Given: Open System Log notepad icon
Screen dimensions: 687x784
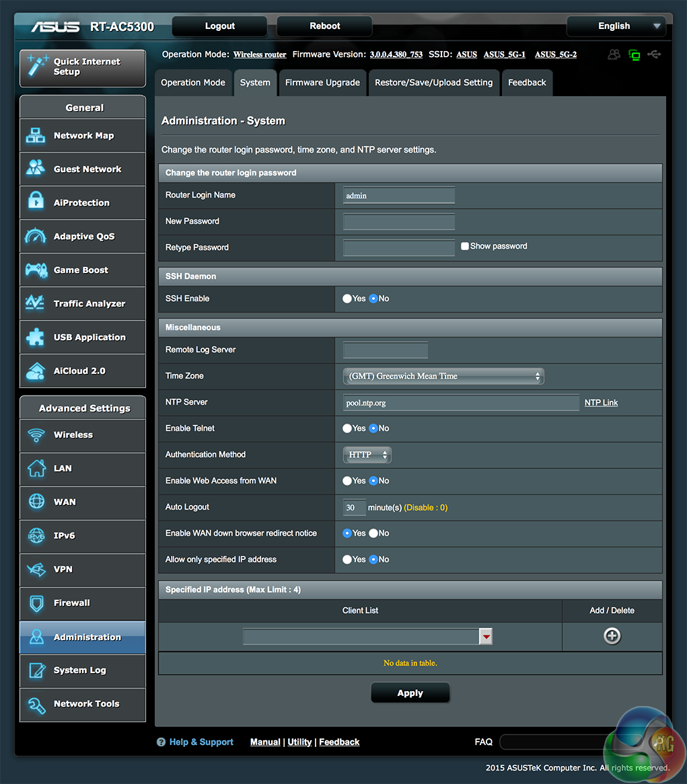Looking at the screenshot, I should pyautogui.click(x=37, y=670).
